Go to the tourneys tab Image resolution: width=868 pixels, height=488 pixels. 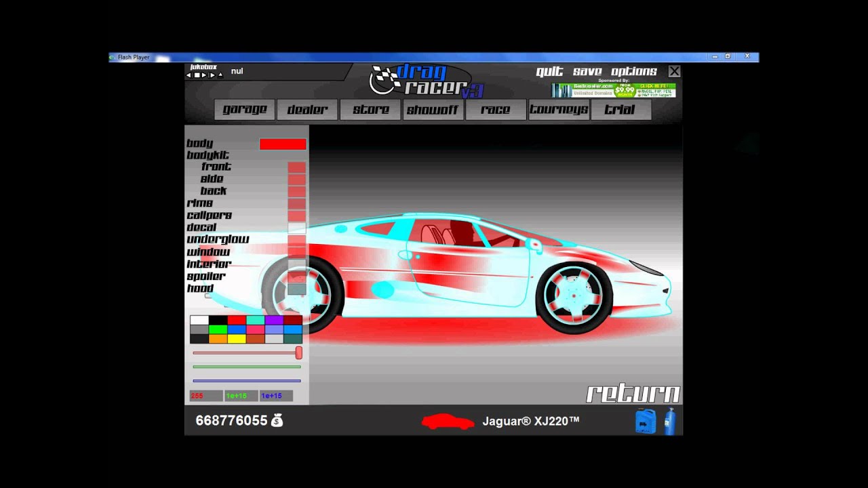(558, 110)
